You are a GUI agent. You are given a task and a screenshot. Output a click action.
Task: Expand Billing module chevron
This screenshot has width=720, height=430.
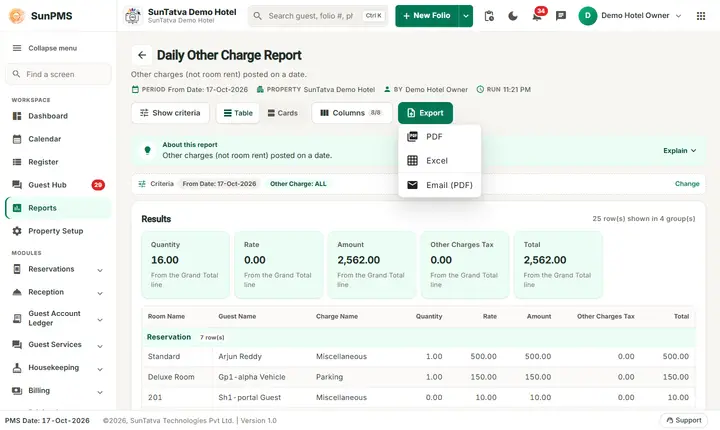(100, 392)
